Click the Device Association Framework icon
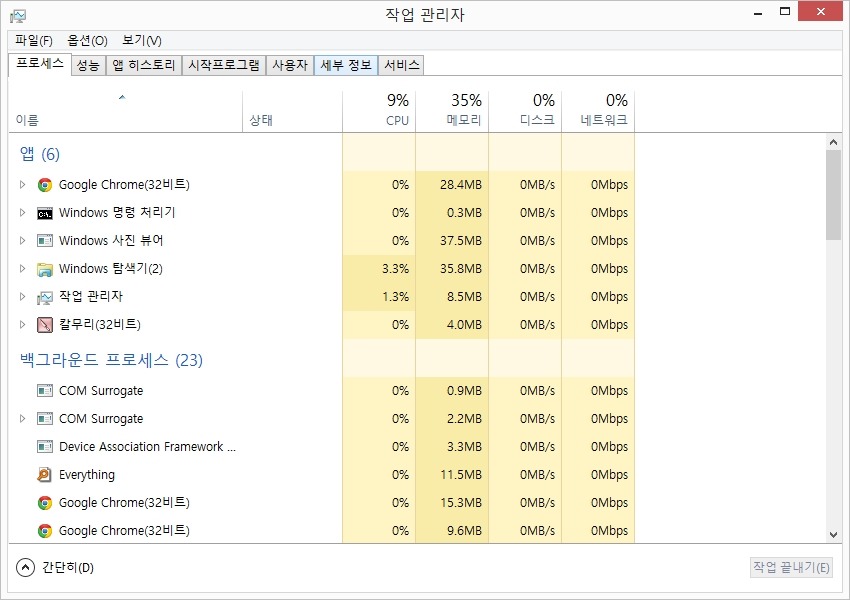Viewport: 850px width, 600px height. pyautogui.click(x=44, y=447)
